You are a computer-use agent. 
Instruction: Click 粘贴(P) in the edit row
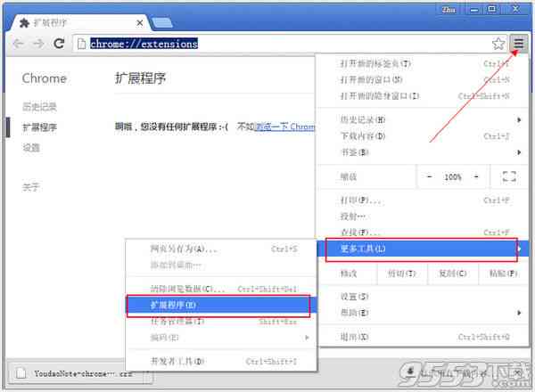(x=504, y=274)
